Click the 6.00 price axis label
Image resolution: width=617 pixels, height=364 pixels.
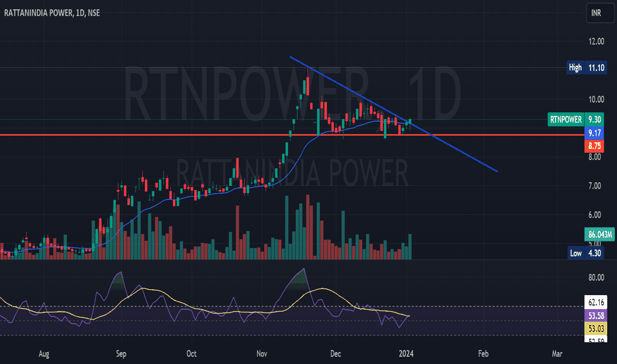(x=594, y=215)
